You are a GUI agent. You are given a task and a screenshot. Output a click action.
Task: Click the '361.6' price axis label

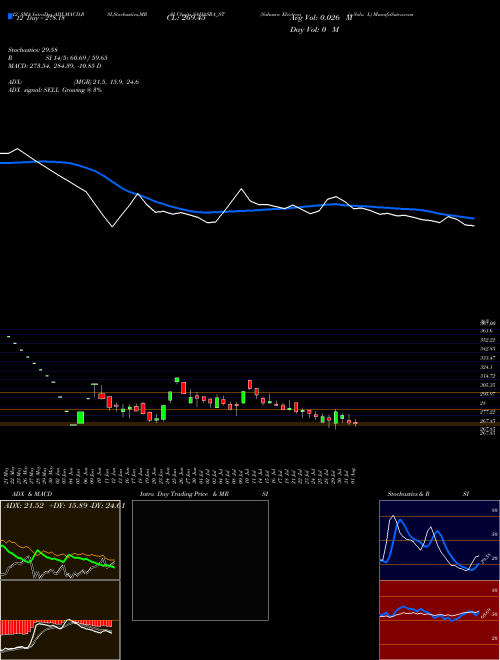pos(485,331)
